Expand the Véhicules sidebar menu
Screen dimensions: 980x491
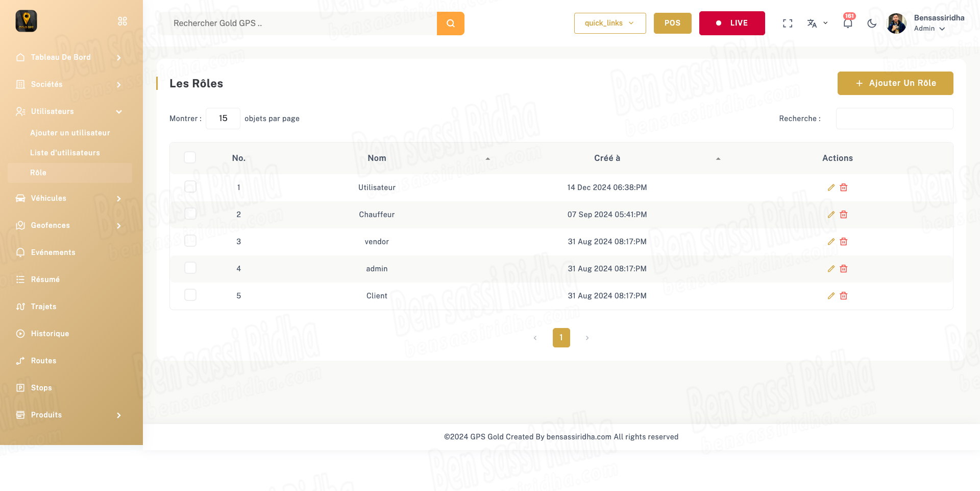tap(70, 198)
